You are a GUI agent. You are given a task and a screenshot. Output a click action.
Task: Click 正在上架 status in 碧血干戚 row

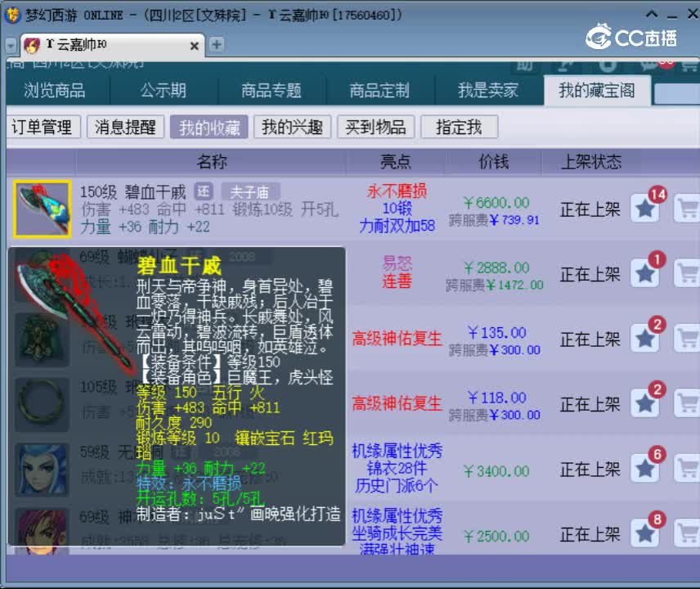coord(590,209)
